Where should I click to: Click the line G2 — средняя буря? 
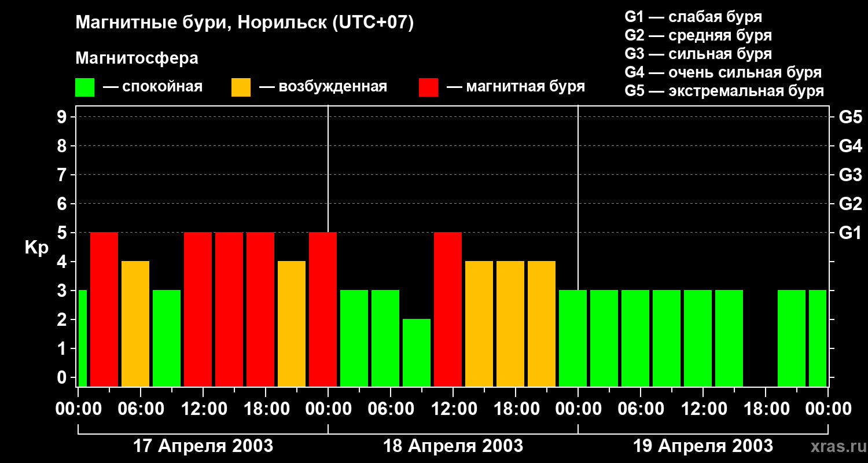pyautogui.click(x=698, y=35)
